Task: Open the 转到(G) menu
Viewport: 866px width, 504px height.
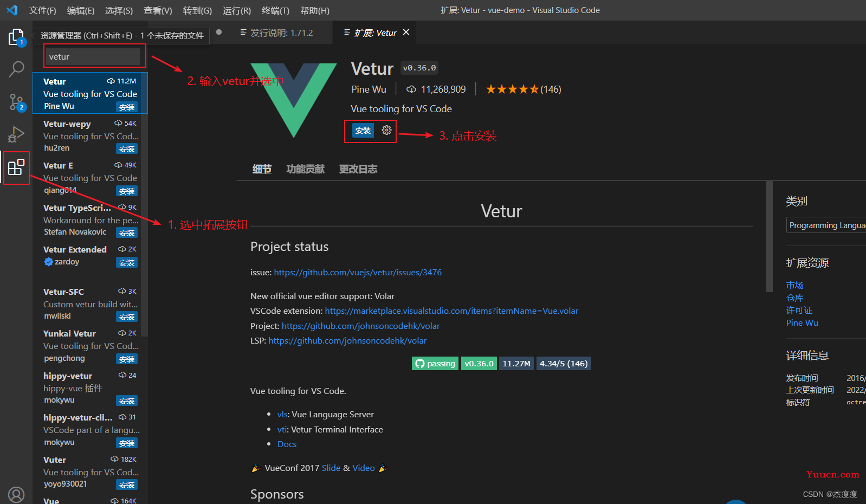Action: [x=197, y=10]
